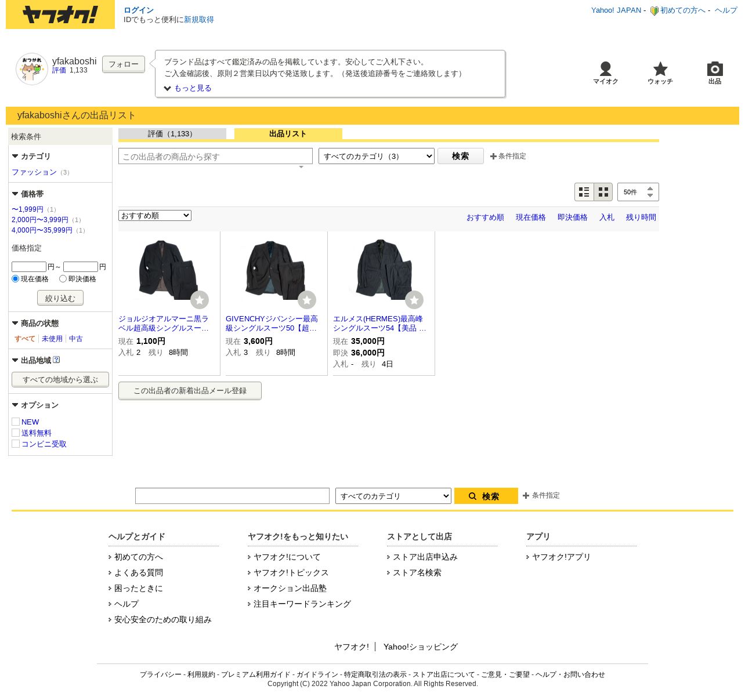Add the GIVENCHY suit to watchlist
This screenshot has width=745, height=700.
point(307,300)
